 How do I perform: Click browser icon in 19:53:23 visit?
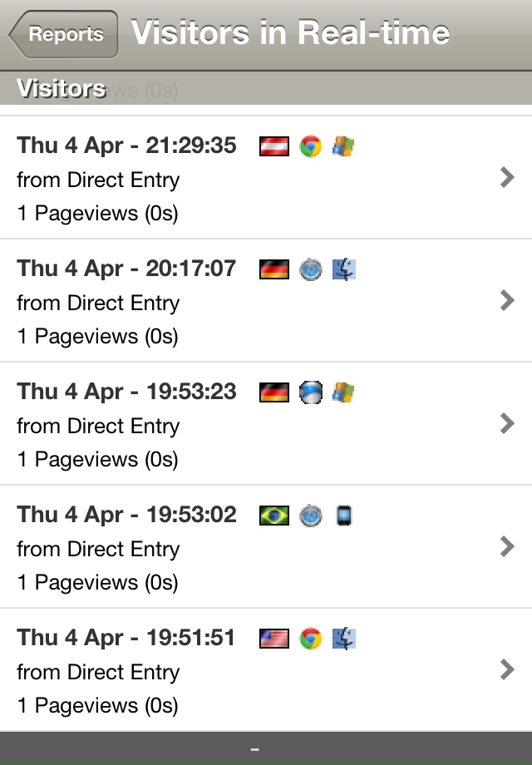(x=311, y=393)
